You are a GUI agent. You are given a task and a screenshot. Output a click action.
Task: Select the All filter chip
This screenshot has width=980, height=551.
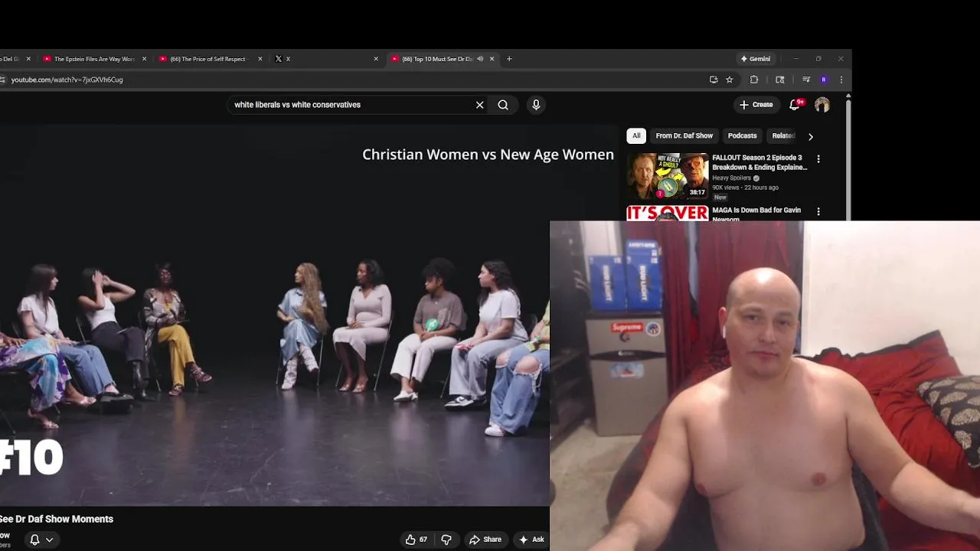coord(636,135)
